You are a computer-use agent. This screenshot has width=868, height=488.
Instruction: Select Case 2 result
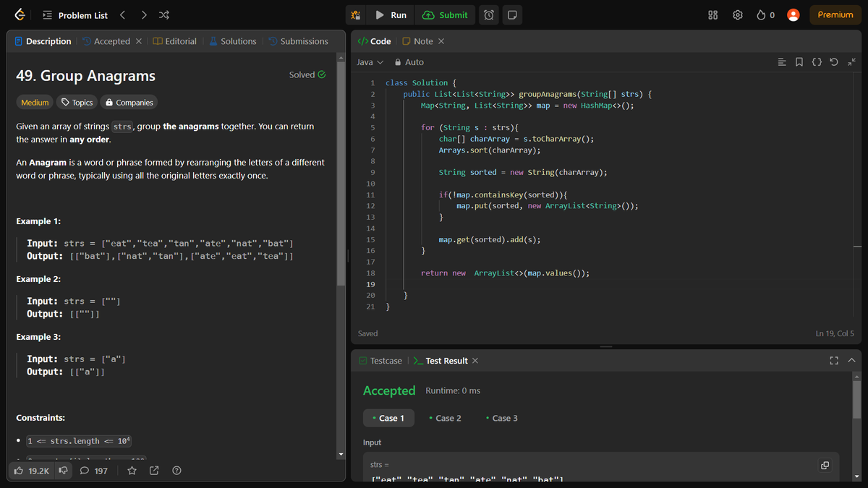445,418
